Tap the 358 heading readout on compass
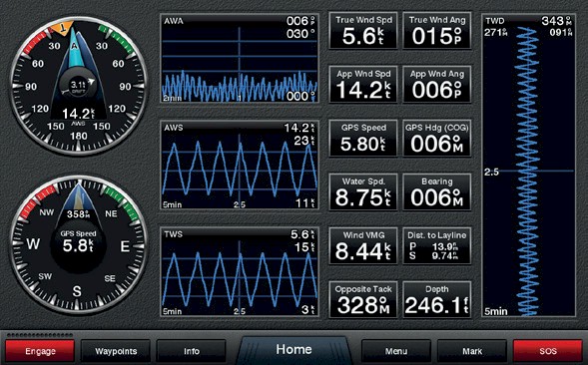 tap(78, 214)
